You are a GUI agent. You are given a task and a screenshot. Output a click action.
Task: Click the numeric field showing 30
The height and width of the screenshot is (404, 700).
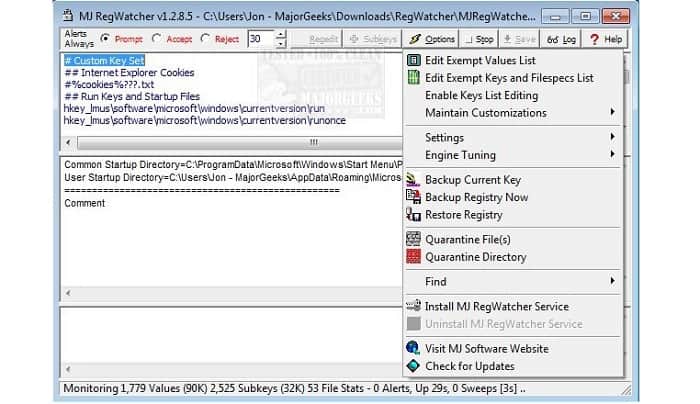tap(262, 39)
